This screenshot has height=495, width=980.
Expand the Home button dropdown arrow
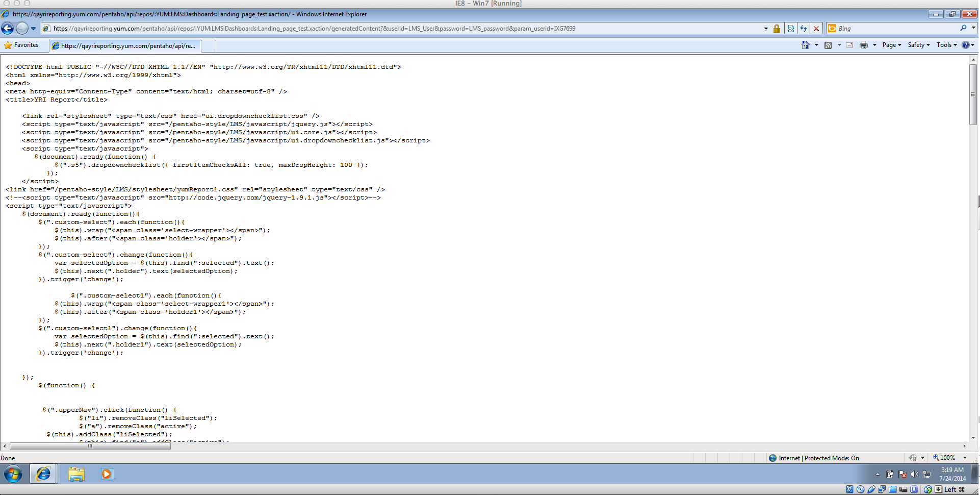[816, 45]
